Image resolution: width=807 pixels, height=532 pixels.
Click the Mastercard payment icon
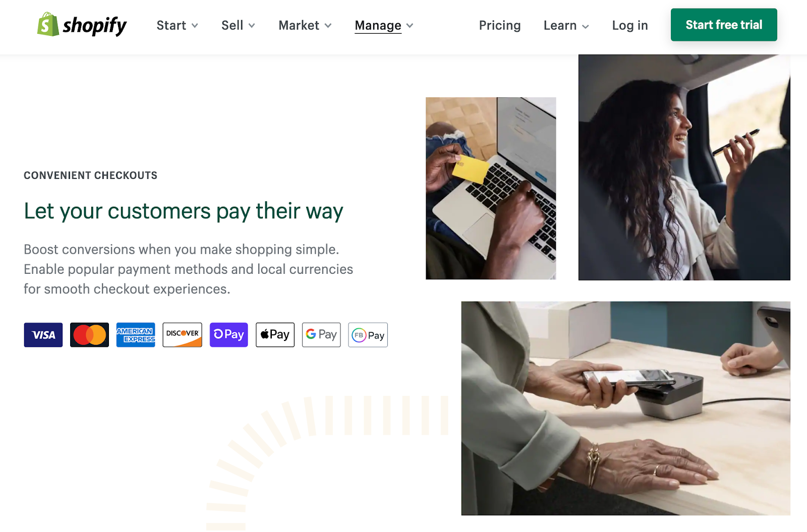pos(89,335)
